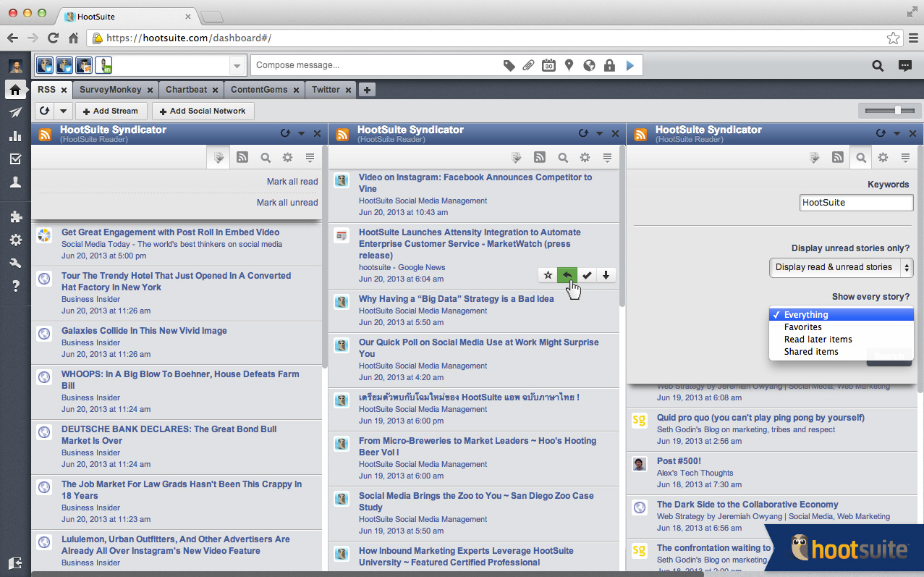Open Assignments checkbox icon in sidebar

pos(15,159)
